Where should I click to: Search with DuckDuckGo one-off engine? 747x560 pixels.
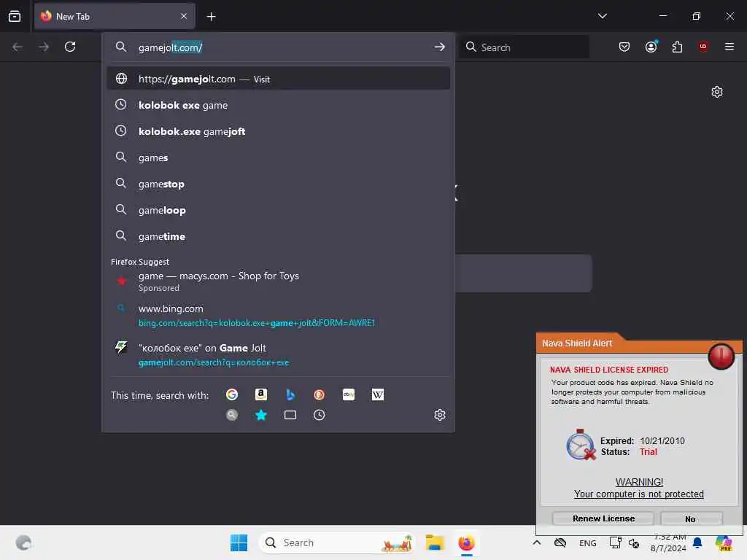(x=320, y=394)
